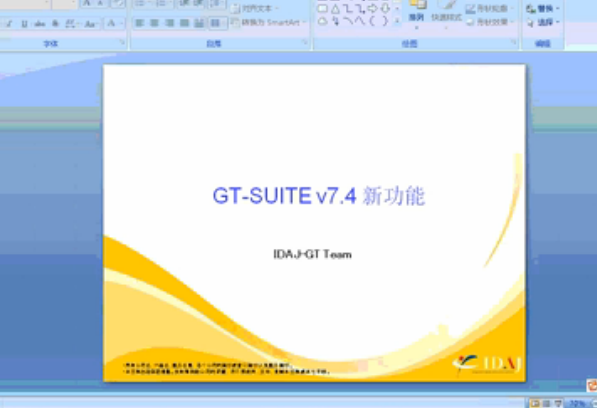Click the Replace (替换) button
The height and width of the screenshot is (408, 597).
[543, 8]
